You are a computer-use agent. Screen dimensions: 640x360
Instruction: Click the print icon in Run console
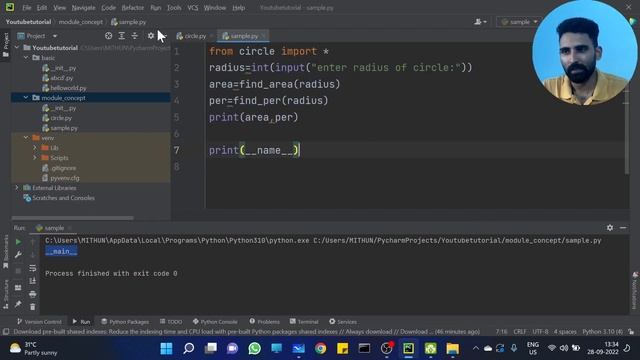pos(33,294)
